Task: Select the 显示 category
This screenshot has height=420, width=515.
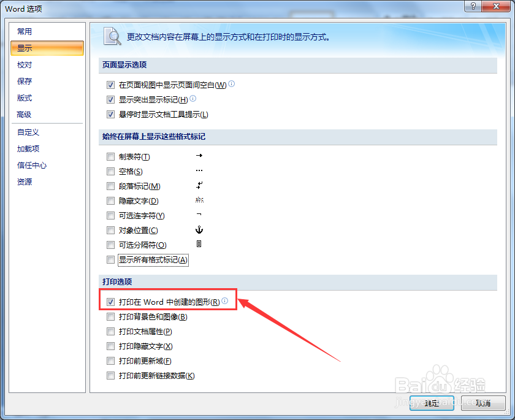Action: click(x=47, y=48)
